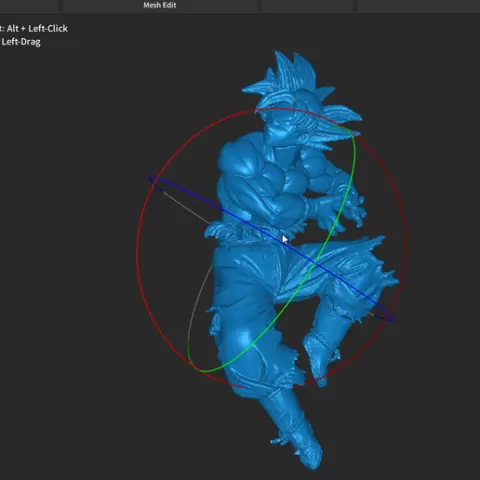Open the Mesh Edit tab
The height and width of the screenshot is (480, 480).
[x=160, y=5]
